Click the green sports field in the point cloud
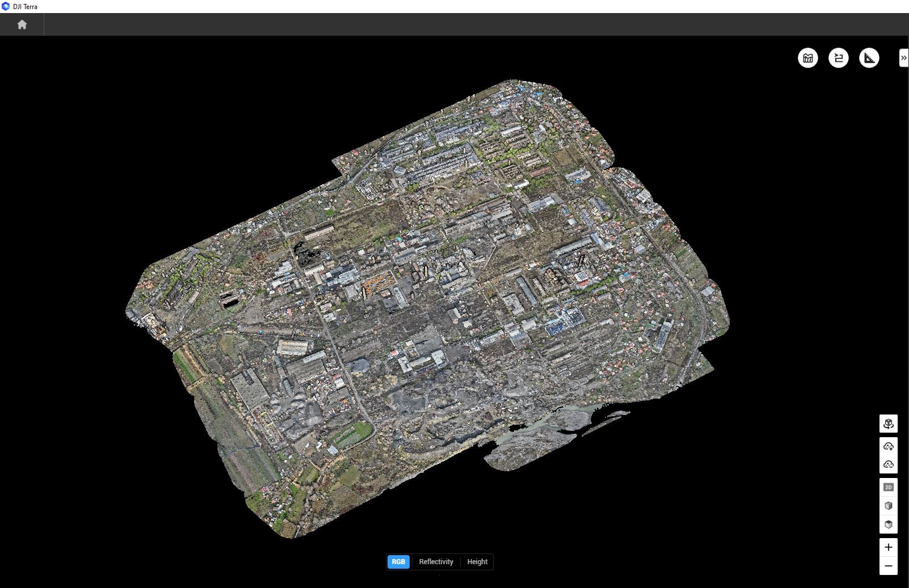This screenshot has width=909, height=588. point(352,434)
